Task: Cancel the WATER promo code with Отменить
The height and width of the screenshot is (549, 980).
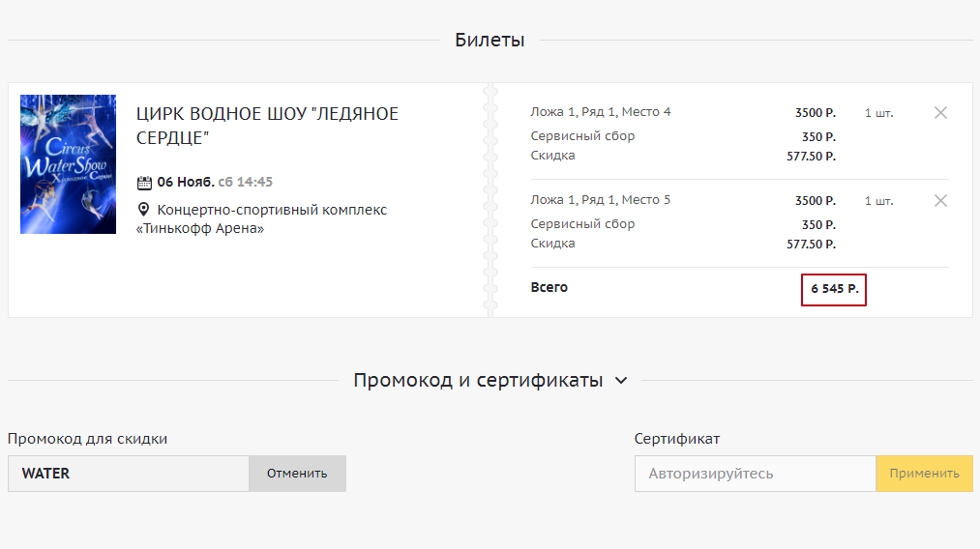Action: [297, 474]
